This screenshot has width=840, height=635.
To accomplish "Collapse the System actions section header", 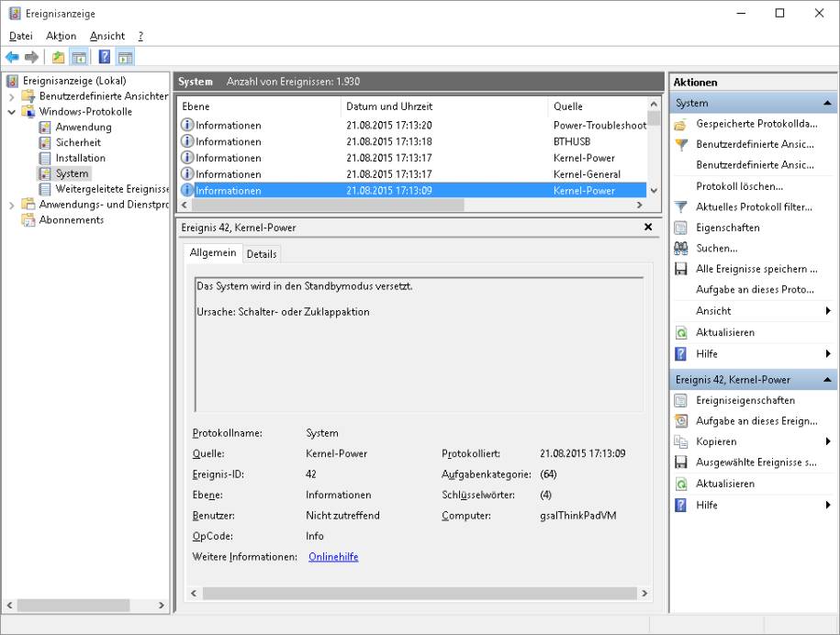I will [x=827, y=104].
